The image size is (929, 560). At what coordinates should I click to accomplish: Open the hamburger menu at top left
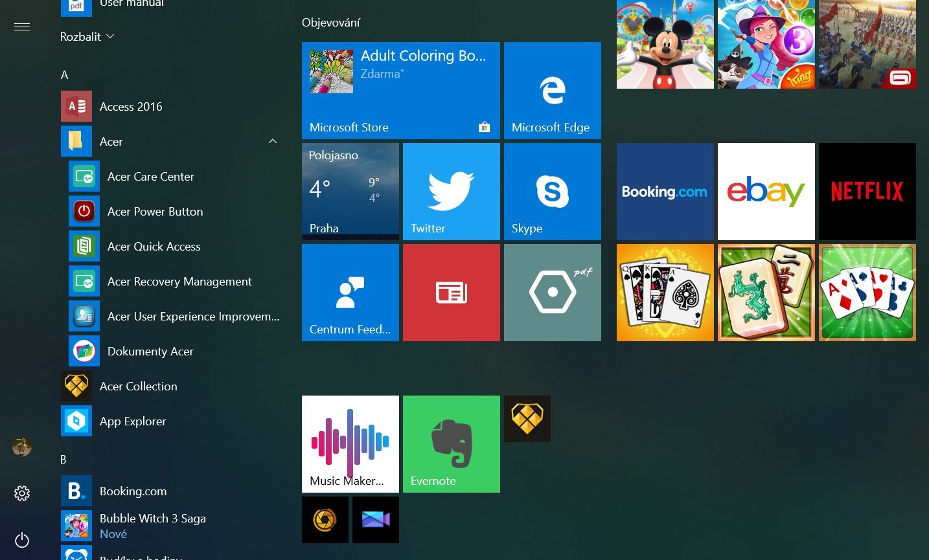21,27
